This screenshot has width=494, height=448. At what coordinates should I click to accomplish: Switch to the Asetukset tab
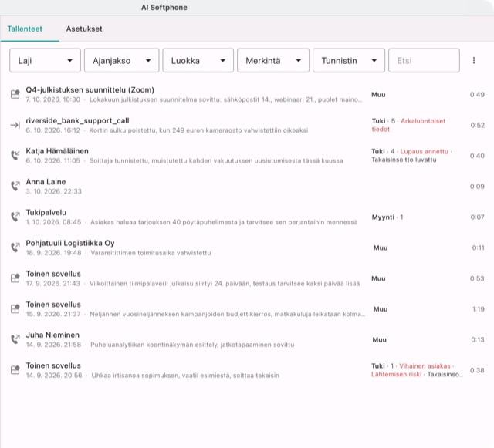coord(84,29)
